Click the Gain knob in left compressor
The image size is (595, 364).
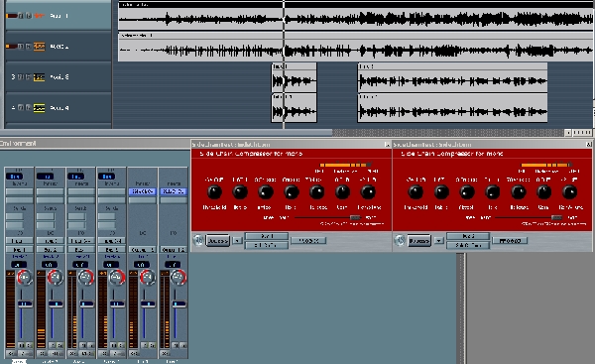pos(342,192)
